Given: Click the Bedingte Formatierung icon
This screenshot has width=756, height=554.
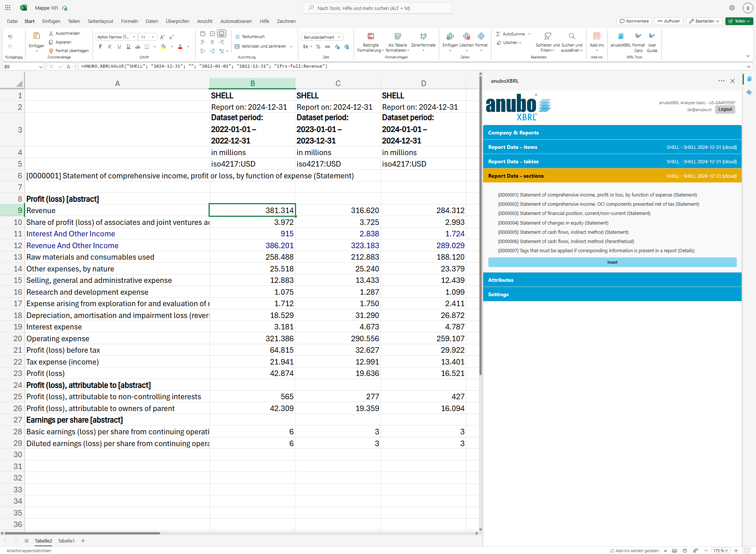Looking at the screenshot, I should 371,37.
